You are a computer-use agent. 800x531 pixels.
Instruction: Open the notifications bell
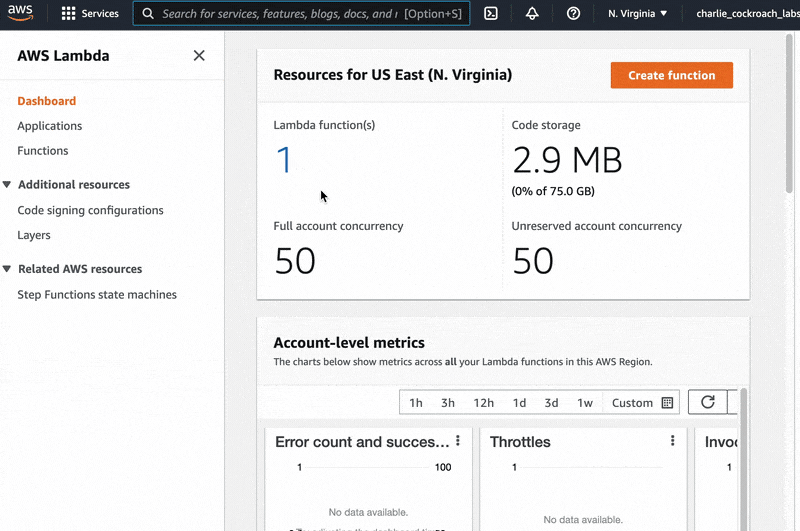click(x=532, y=14)
